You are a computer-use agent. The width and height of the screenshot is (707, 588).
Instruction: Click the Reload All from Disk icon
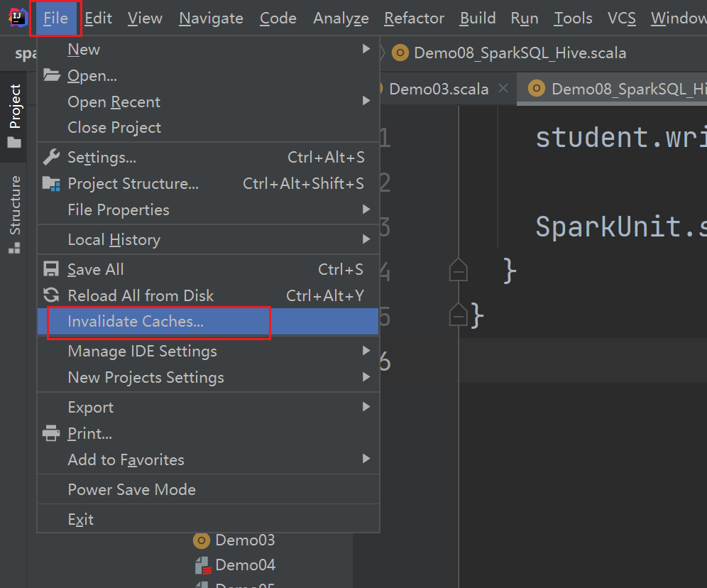click(x=51, y=295)
